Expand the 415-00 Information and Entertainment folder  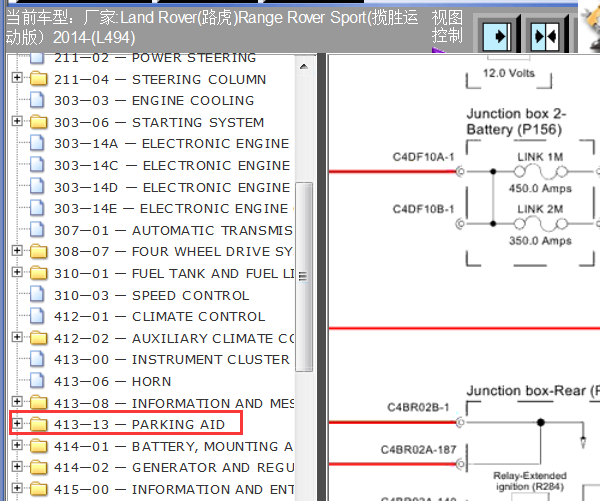[17, 488]
